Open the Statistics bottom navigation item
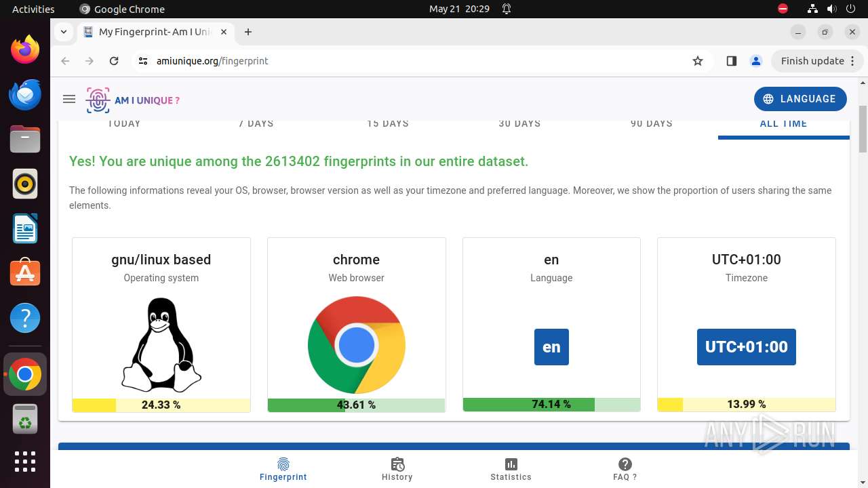The image size is (868, 488). (x=511, y=468)
